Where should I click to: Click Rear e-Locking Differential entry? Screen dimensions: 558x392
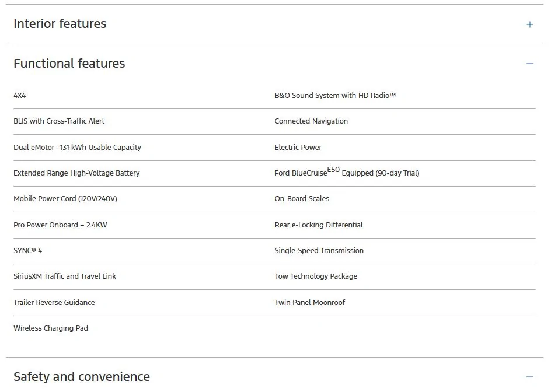(319, 225)
